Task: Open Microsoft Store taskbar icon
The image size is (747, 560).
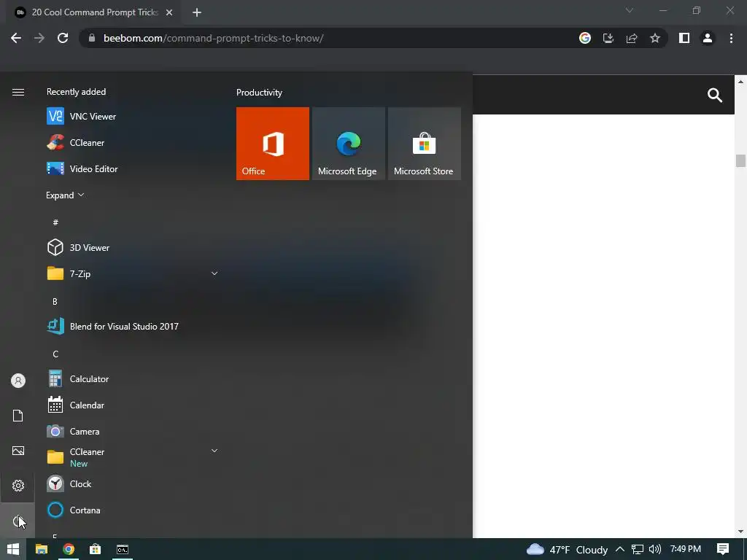Action: click(96, 549)
